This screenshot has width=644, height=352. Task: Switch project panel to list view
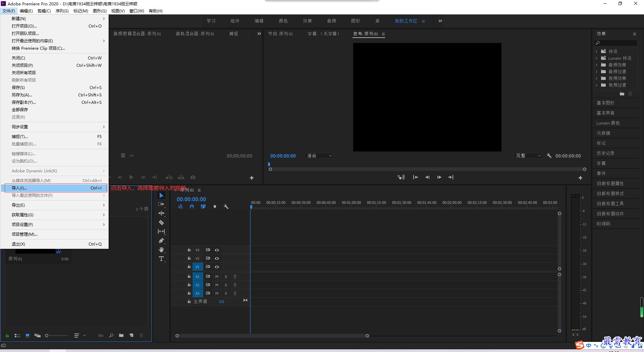[x=17, y=335]
